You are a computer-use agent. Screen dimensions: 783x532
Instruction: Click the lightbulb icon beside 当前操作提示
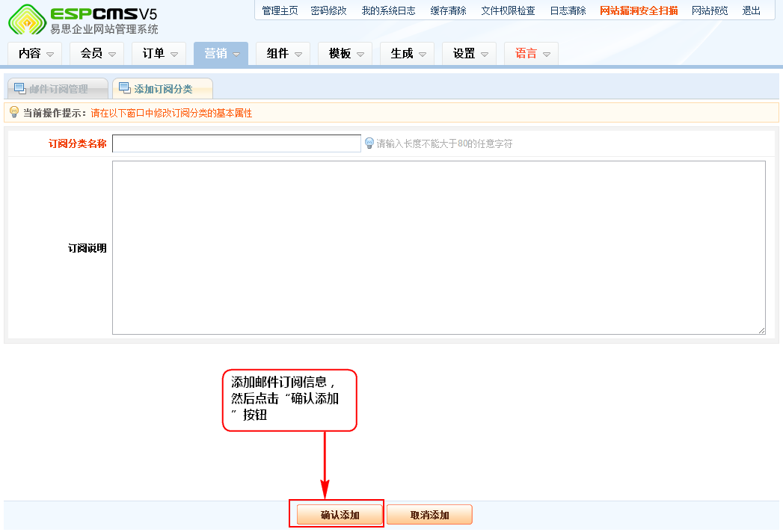pos(14,112)
